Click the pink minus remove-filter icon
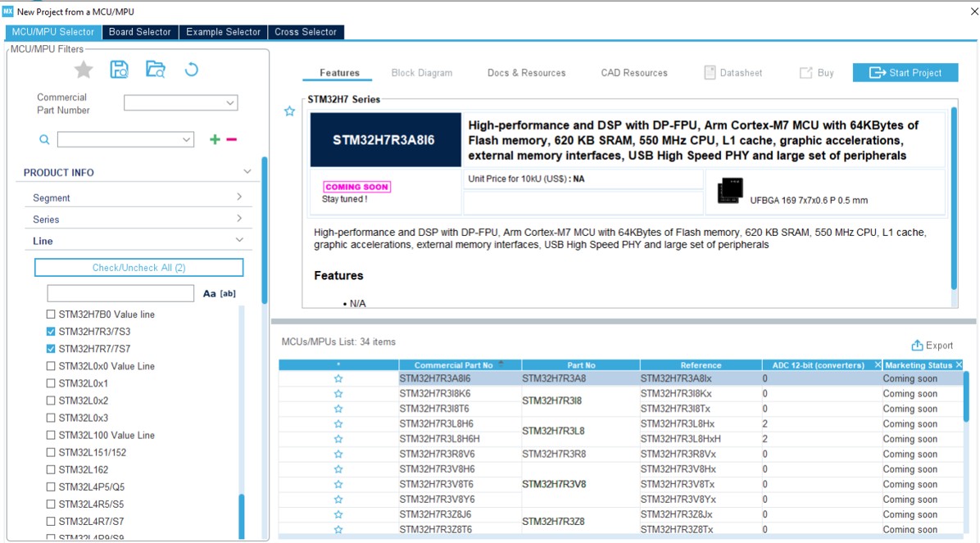 click(231, 139)
